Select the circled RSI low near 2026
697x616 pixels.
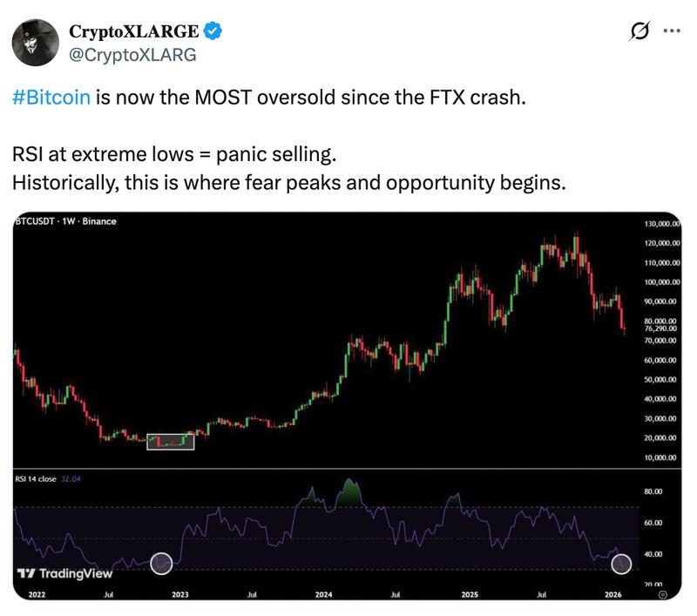pos(619,565)
